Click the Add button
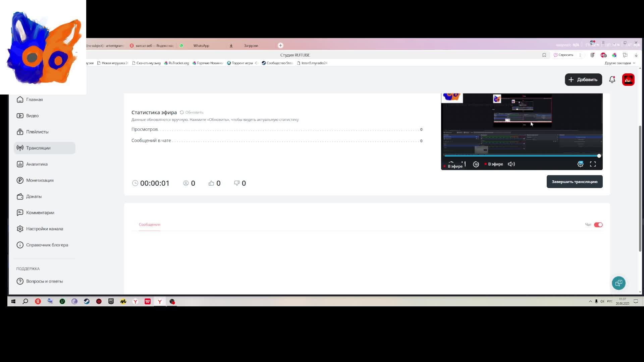 click(x=583, y=80)
